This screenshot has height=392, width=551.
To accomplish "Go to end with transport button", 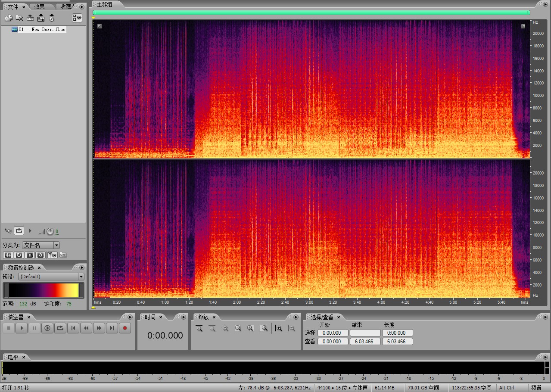I will coord(112,328).
